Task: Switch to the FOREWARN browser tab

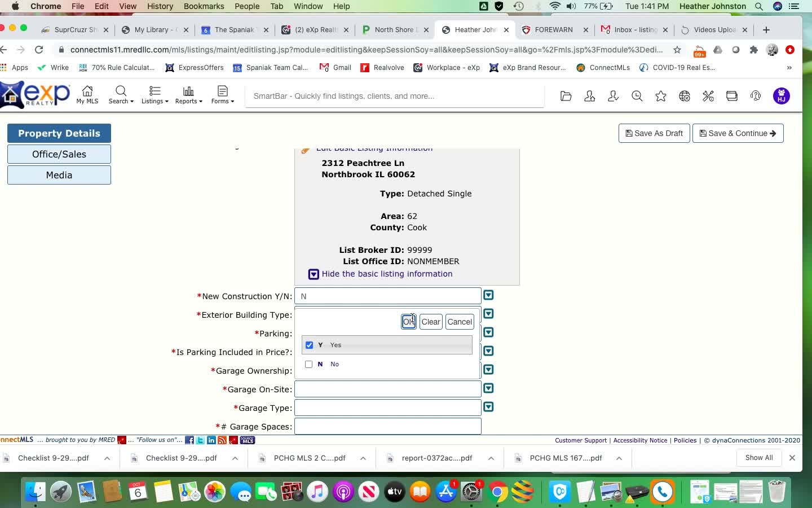Action: click(555, 30)
